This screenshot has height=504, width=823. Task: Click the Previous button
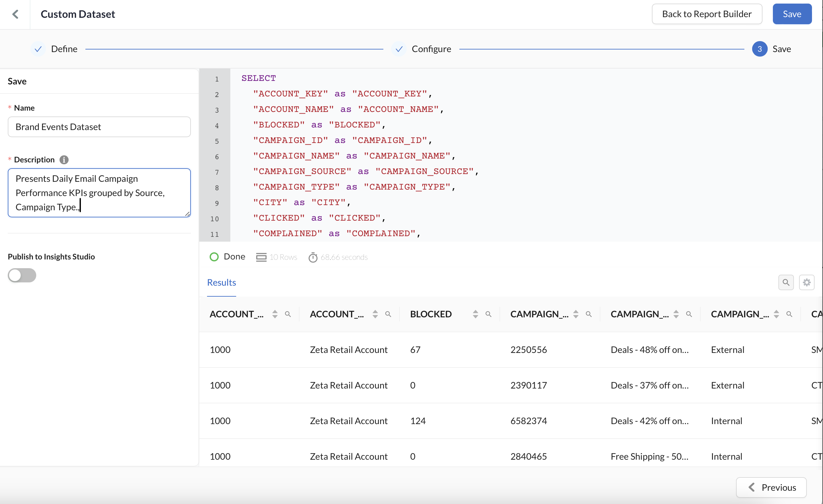pos(771,487)
